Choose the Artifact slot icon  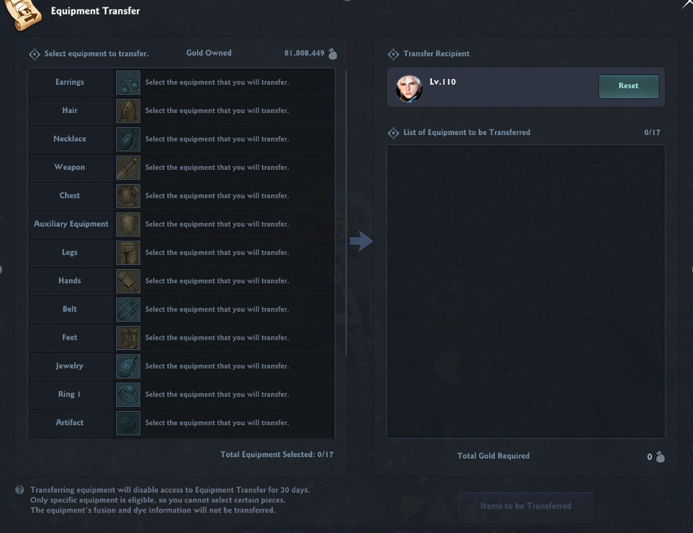pyautogui.click(x=128, y=423)
